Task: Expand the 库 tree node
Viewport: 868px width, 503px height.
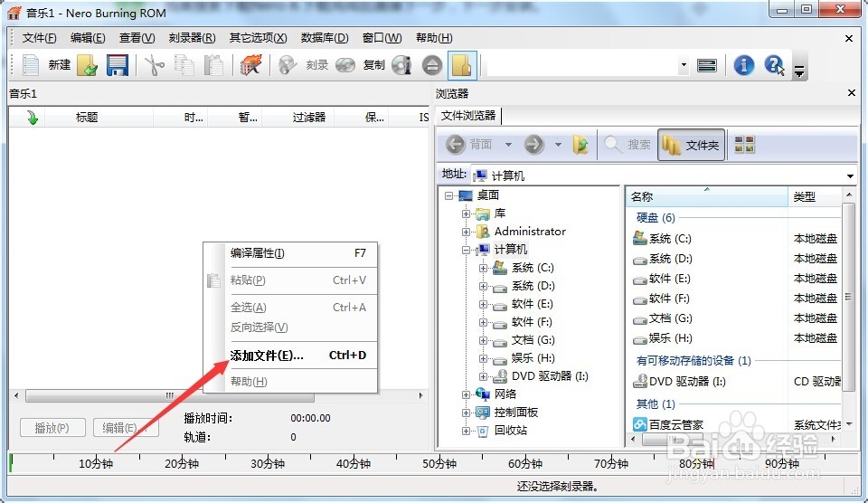Action: tap(467, 214)
